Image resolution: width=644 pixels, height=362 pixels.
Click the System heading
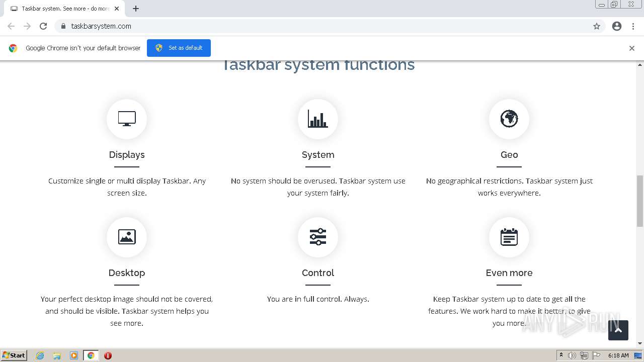318,155
